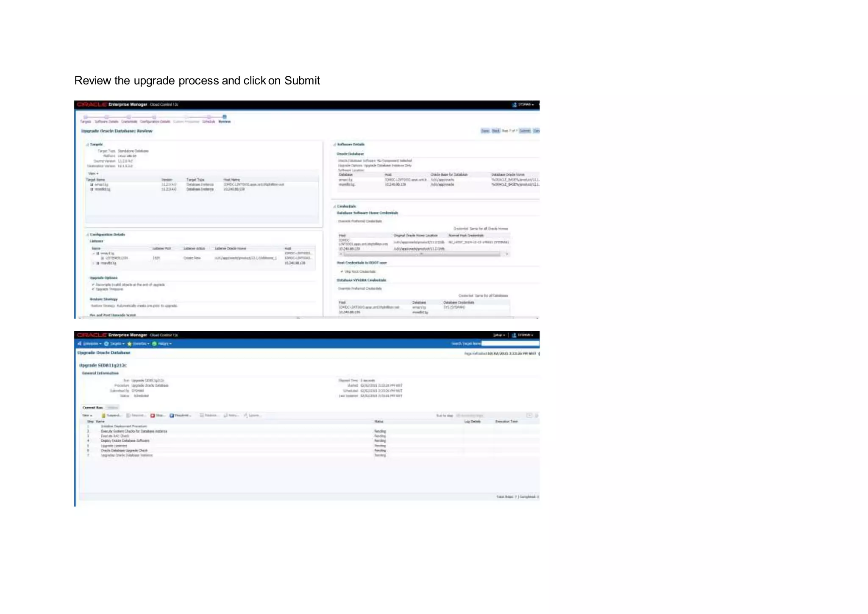Toggle Recompile invalid objects at end of upgrade
Image resolution: width=868 pixels, height=614 pixels.
tap(93, 285)
